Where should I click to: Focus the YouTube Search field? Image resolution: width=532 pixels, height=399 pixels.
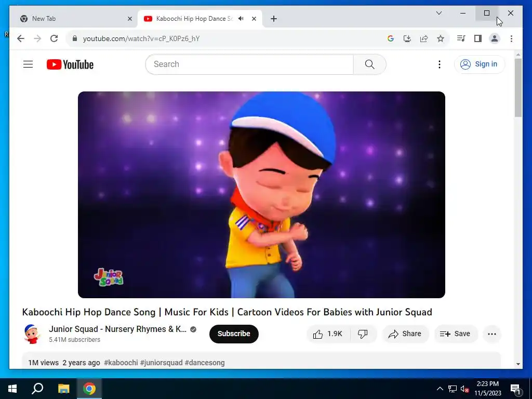pos(249,64)
